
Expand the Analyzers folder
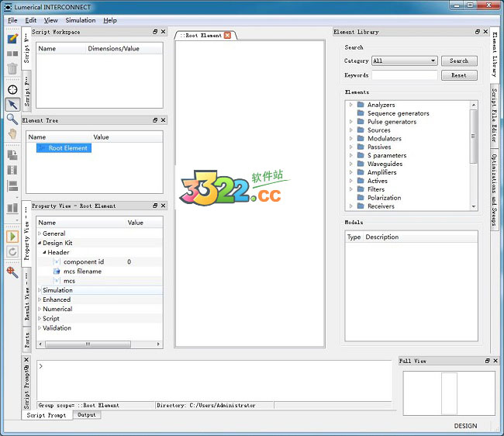pyautogui.click(x=350, y=105)
